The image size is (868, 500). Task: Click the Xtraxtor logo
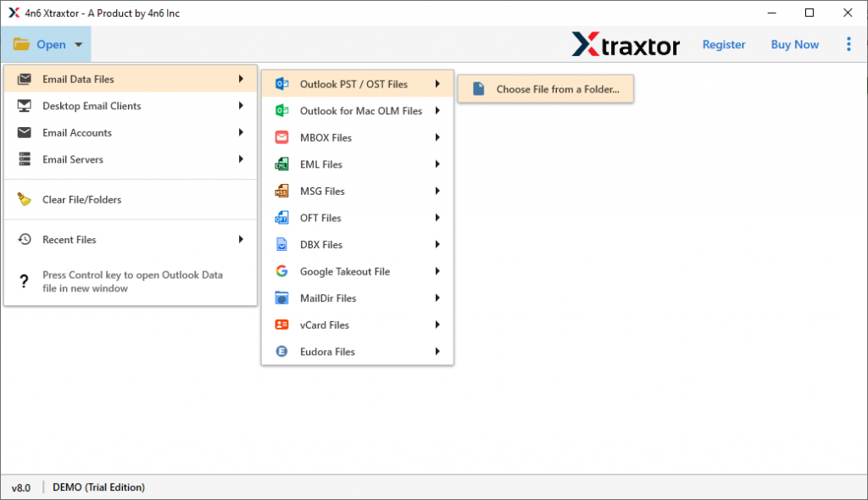(626, 44)
